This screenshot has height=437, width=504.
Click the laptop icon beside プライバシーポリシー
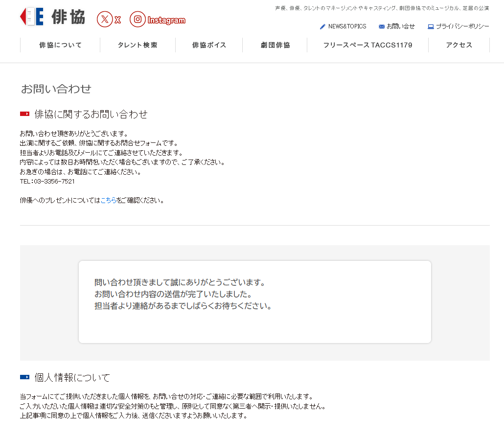431,26
